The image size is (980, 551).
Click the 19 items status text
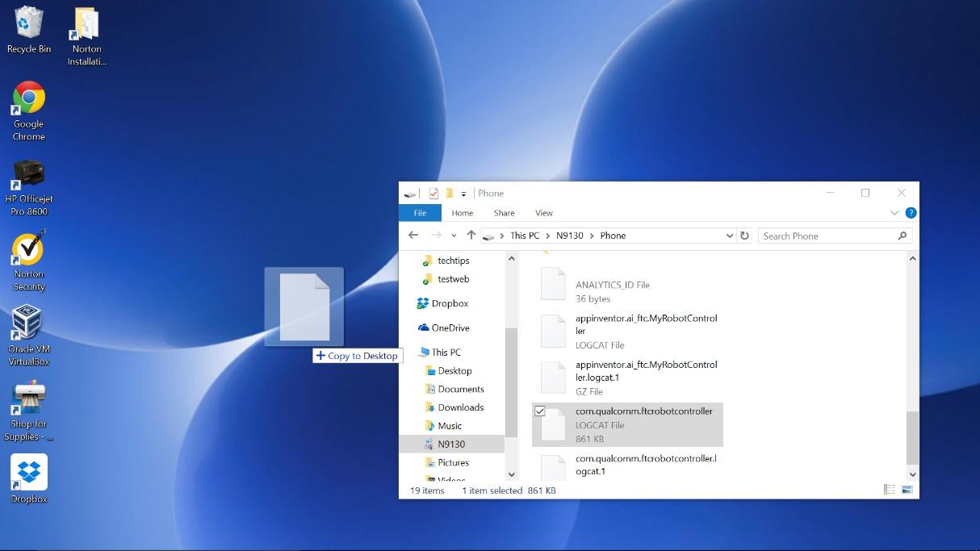pos(427,490)
